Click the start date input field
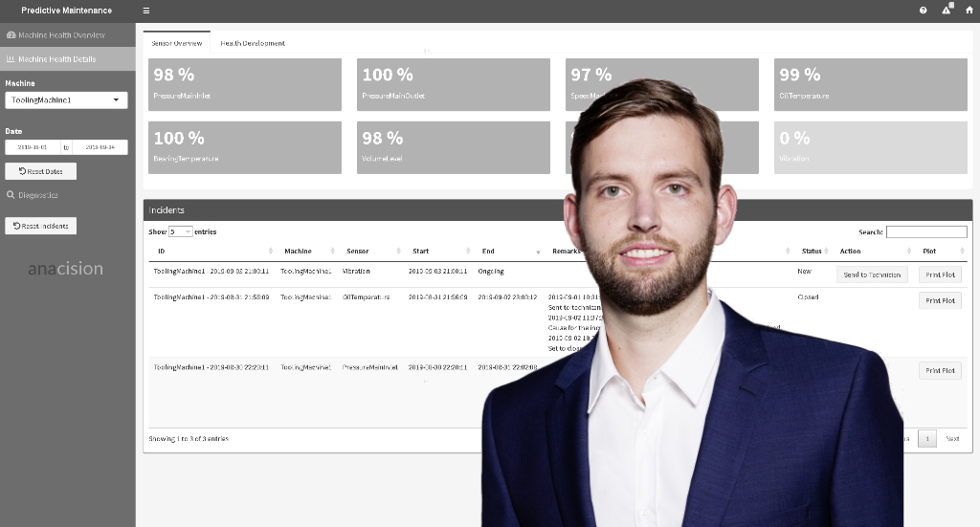This screenshot has height=527, width=980. coord(33,147)
